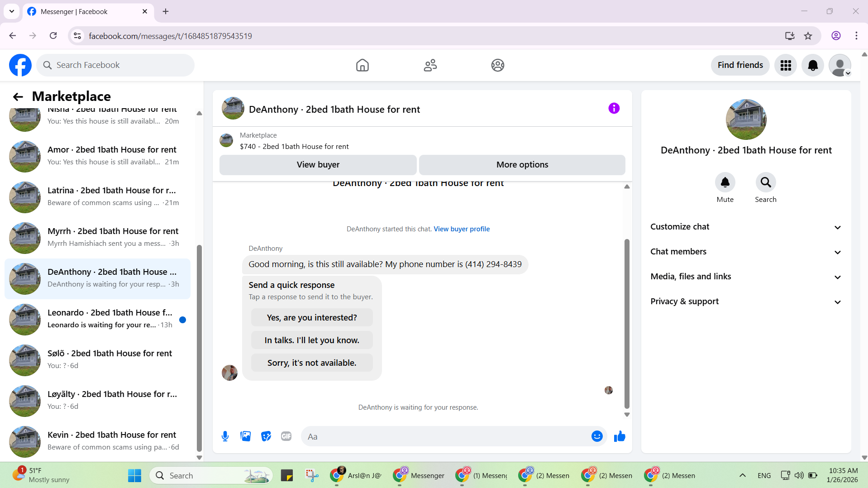The width and height of the screenshot is (868, 488).
Task: Expand the Customize chat section
Action: [x=746, y=227]
